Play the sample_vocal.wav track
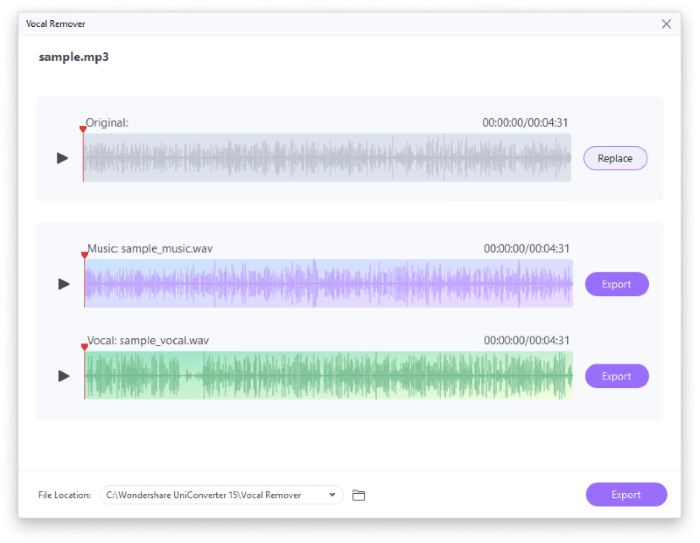Screen dimensions: 700x543 [x=64, y=376]
